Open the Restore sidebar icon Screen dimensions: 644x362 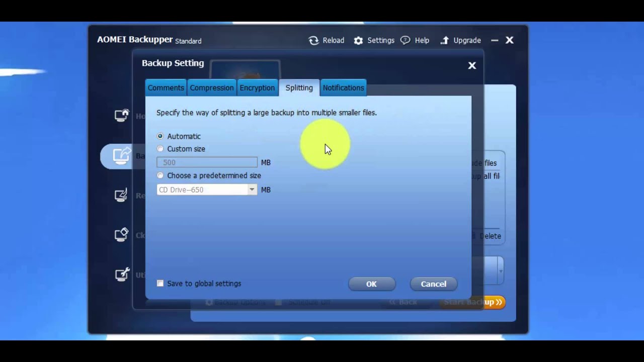121,195
